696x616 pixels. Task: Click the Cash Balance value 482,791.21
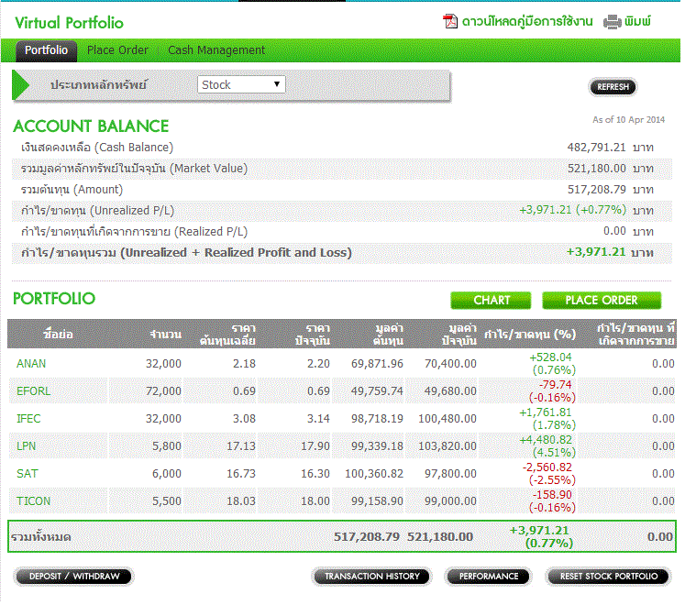coord(596,148)
